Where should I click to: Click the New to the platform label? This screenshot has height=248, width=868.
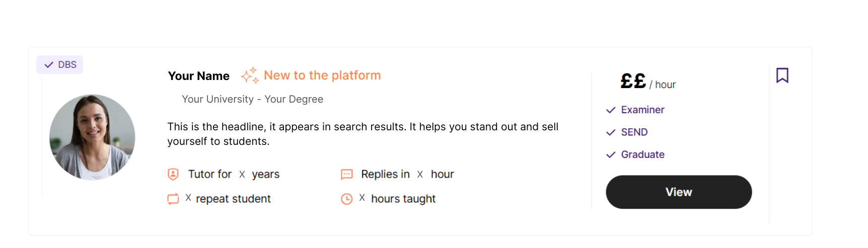322,75
